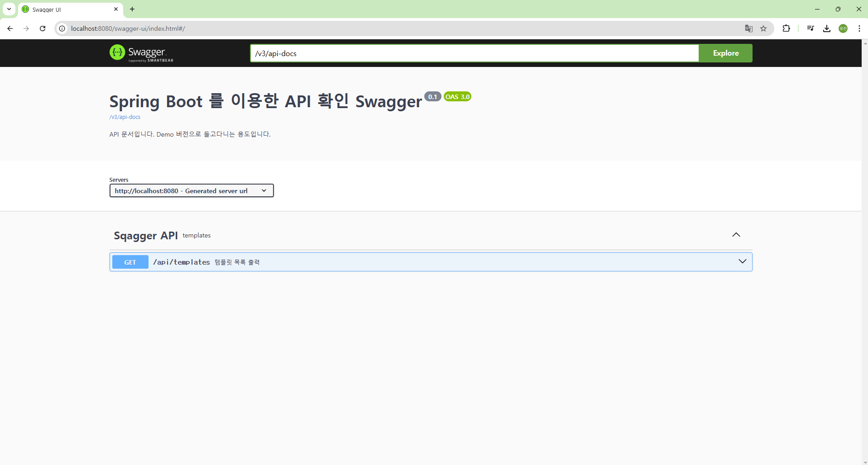
Task: Focus the /v3/api-docs input field
Action: [474, 53]
